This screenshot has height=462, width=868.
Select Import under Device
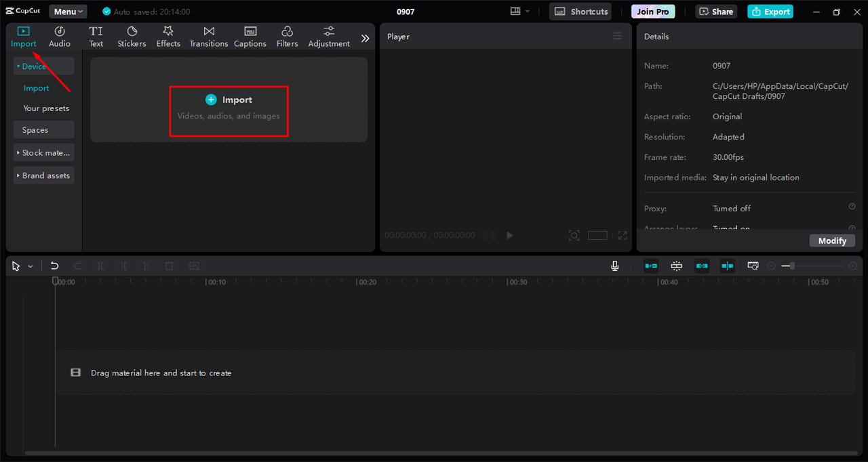36,88
